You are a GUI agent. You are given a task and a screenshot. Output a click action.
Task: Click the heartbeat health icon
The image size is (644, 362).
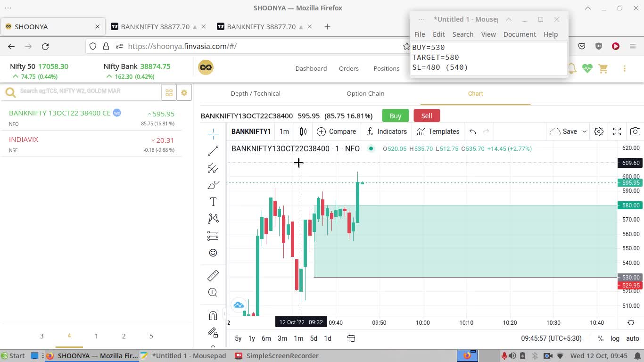[x=587, y=68]
